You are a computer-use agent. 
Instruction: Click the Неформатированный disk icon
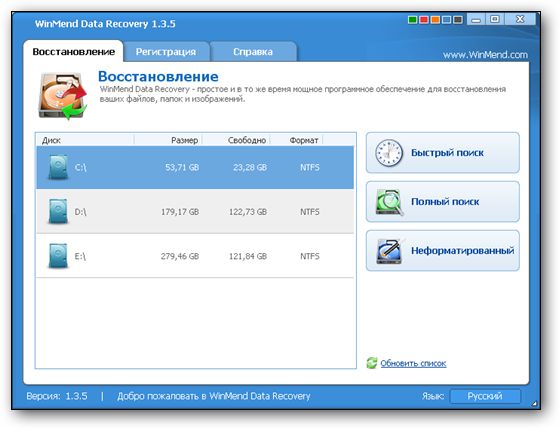(x=390, y=251)
